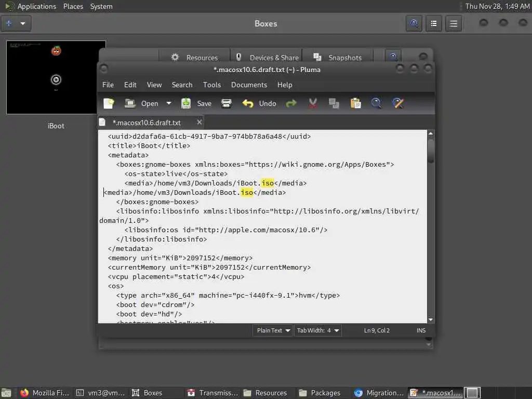The image size is (532, 399).
Task: Switch to Resources folder in taskbar
Action: point(265,393)
